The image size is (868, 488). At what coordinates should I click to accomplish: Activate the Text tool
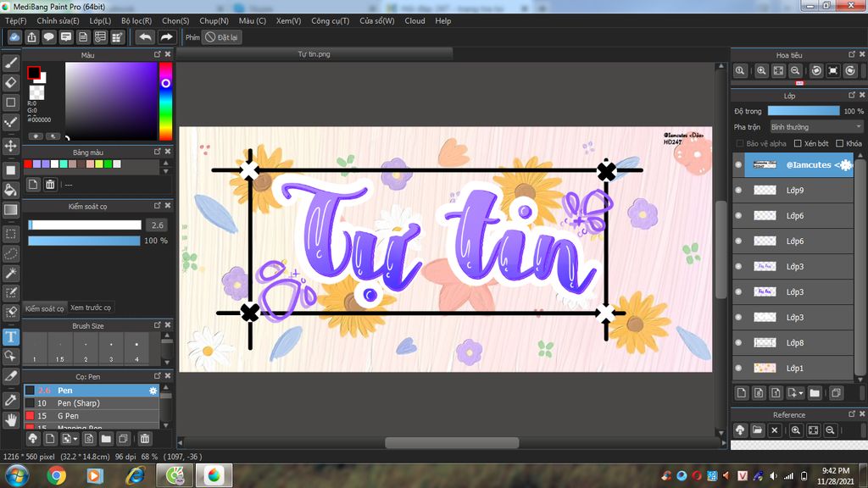click(10, 337)
